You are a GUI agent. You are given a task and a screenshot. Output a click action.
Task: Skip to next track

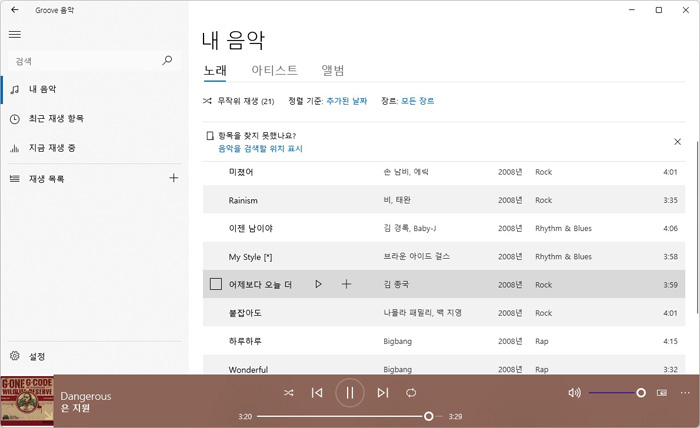coord(383,393)
